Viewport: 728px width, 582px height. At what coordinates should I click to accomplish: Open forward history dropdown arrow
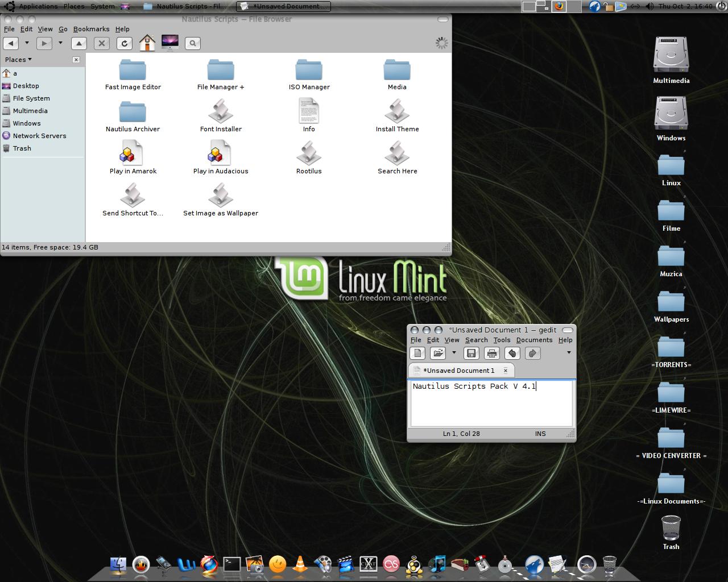[x=60, y=43]
